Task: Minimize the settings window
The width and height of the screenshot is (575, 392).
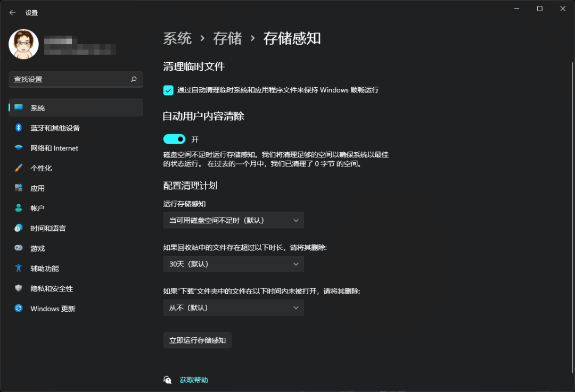Action: tap(516, 9)
